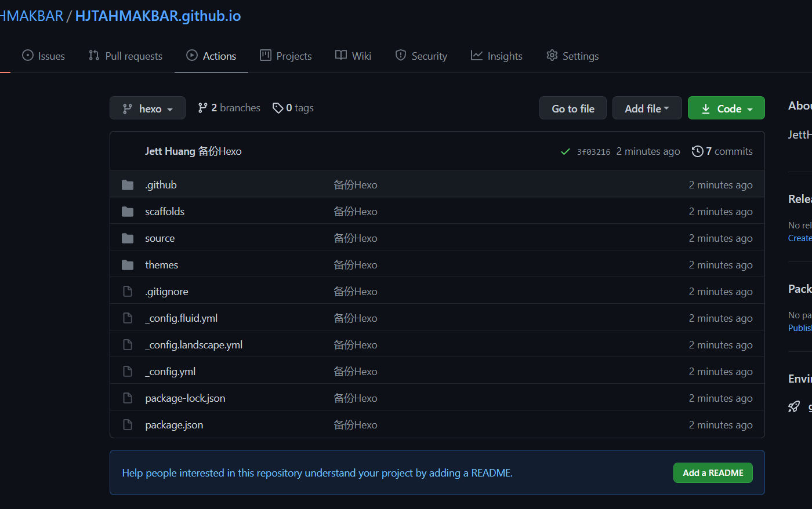Open commit 3f03216 hash link
Screen dimensions: 812x509
point(593,152)
